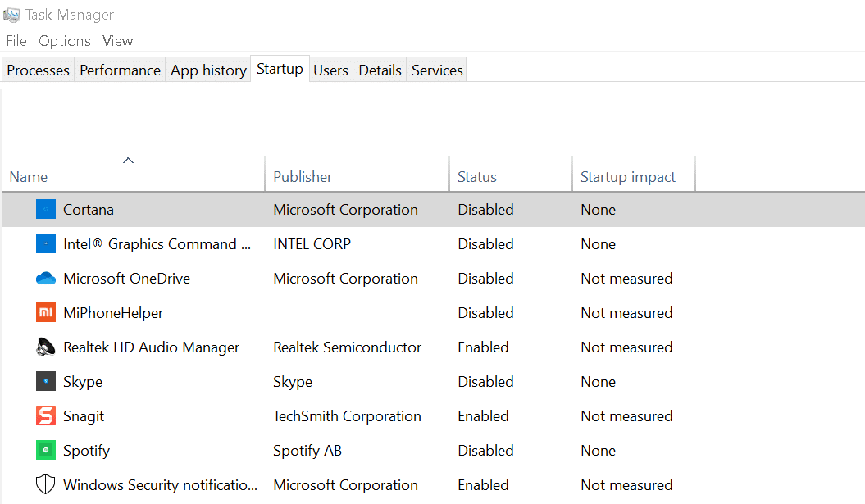
Task: Open the View menu
Action: tap(117, 41)
